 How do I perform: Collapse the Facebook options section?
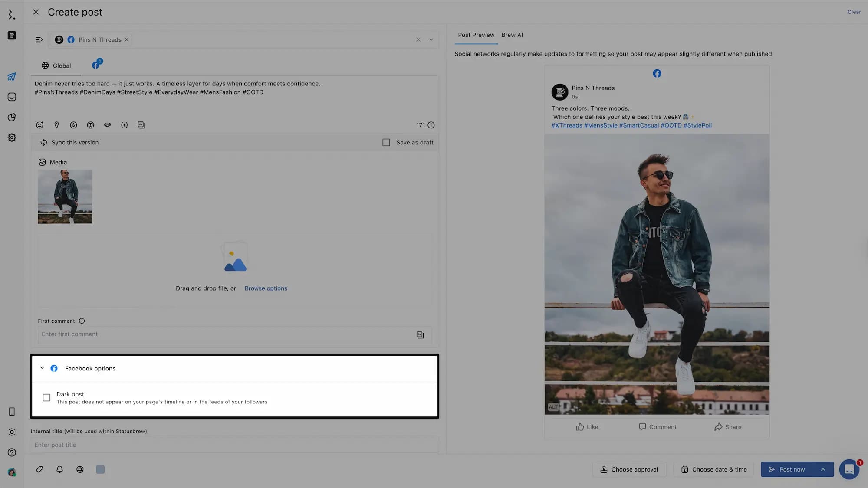click(x=42, y=368)
